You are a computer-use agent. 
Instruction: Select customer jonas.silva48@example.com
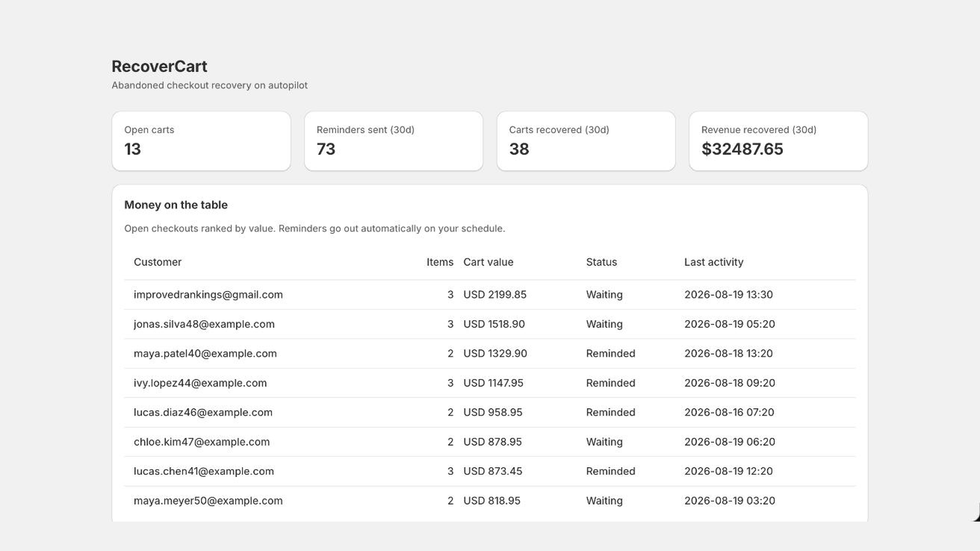[x=204, y=324]
